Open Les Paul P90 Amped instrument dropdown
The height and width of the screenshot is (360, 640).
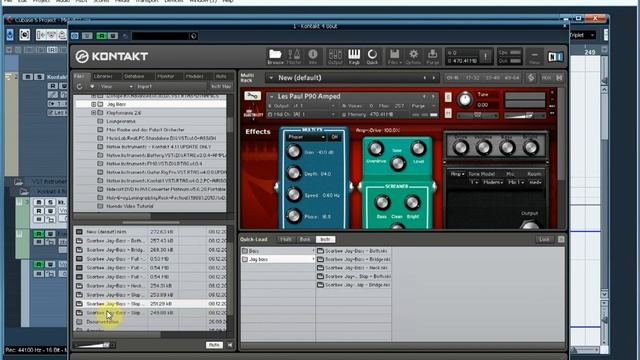tap(271, 97)
